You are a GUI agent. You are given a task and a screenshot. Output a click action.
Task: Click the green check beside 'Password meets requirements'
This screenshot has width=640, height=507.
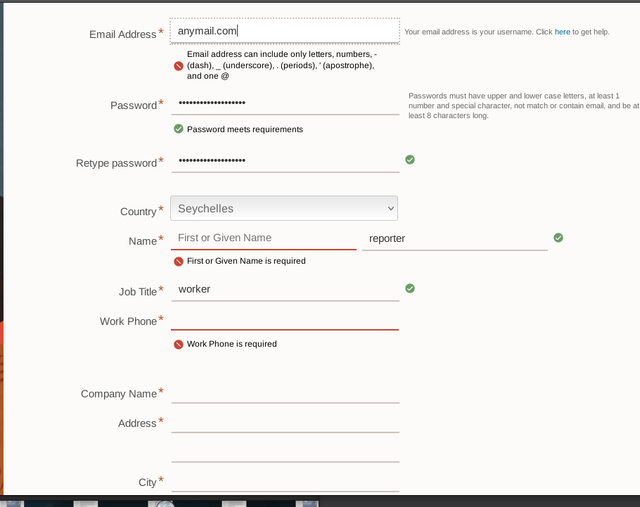pos(178,129)
